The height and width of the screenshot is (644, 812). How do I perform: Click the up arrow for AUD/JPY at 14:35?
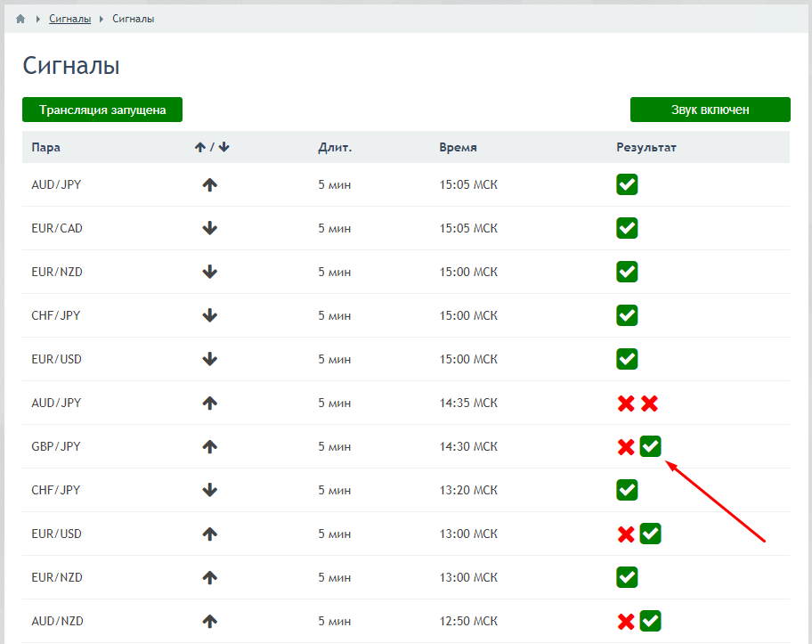(x=210, y=404)
